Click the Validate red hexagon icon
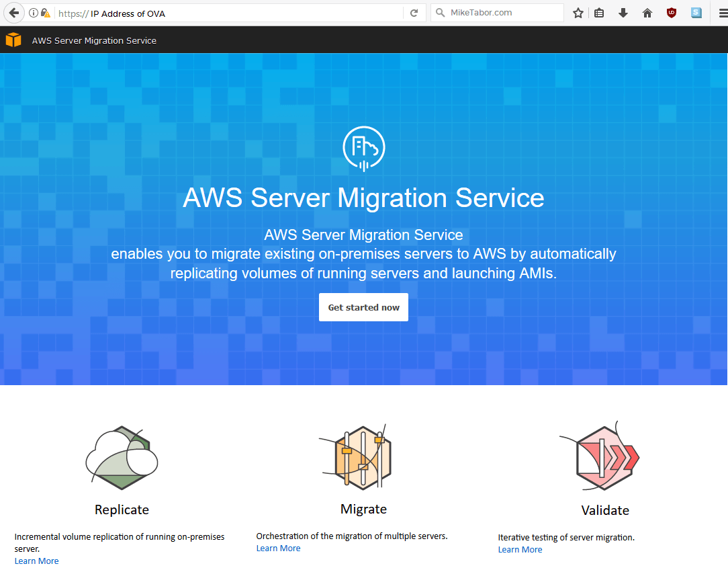The image size is (728, 570). (601, 456)
